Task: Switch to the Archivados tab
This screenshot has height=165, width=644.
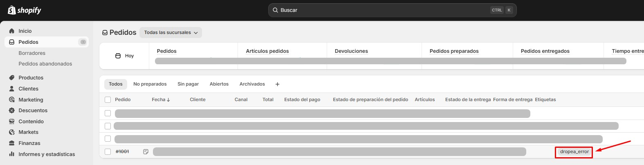Action: pyautogui.click(x=252, y=84)
